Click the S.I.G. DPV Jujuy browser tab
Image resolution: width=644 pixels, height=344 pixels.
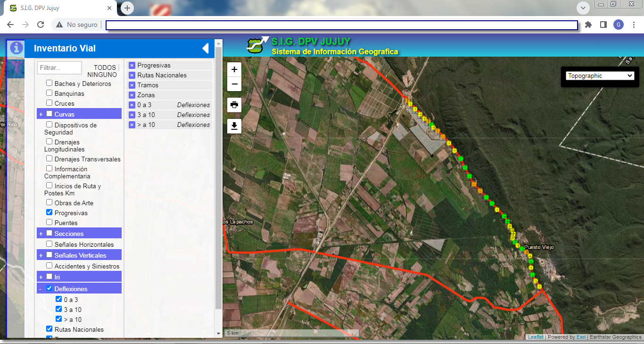coord(61,8)
